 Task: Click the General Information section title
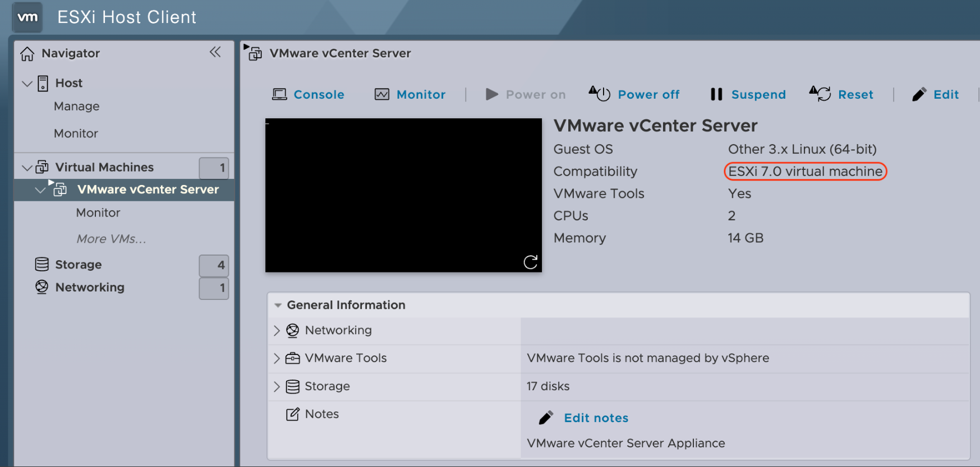[x=346, y=305]
